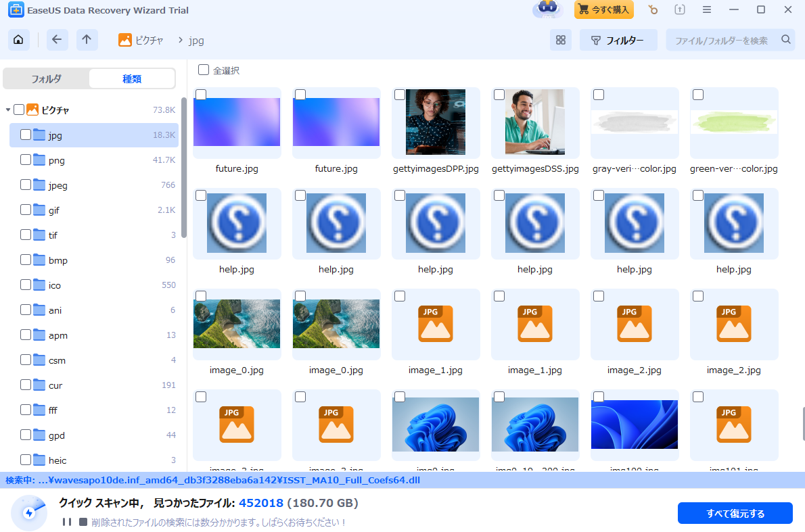Go up one folder level
This screenshot has height=532, width=805.
[x=87, y=40]
